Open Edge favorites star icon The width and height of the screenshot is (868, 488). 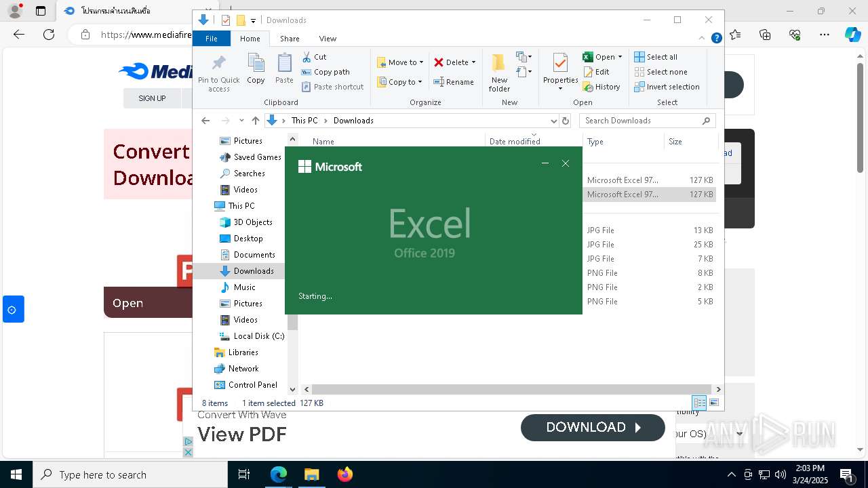coord(736,35)
